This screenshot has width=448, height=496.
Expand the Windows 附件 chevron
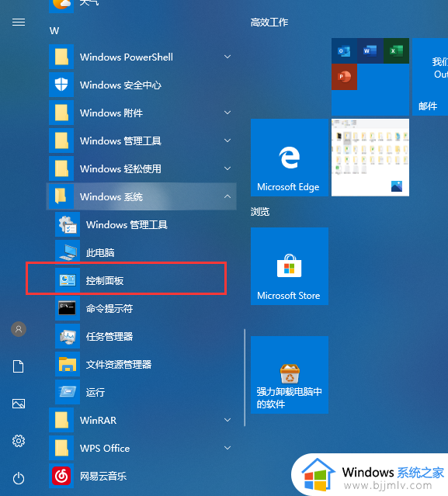[x=227, y=113]
